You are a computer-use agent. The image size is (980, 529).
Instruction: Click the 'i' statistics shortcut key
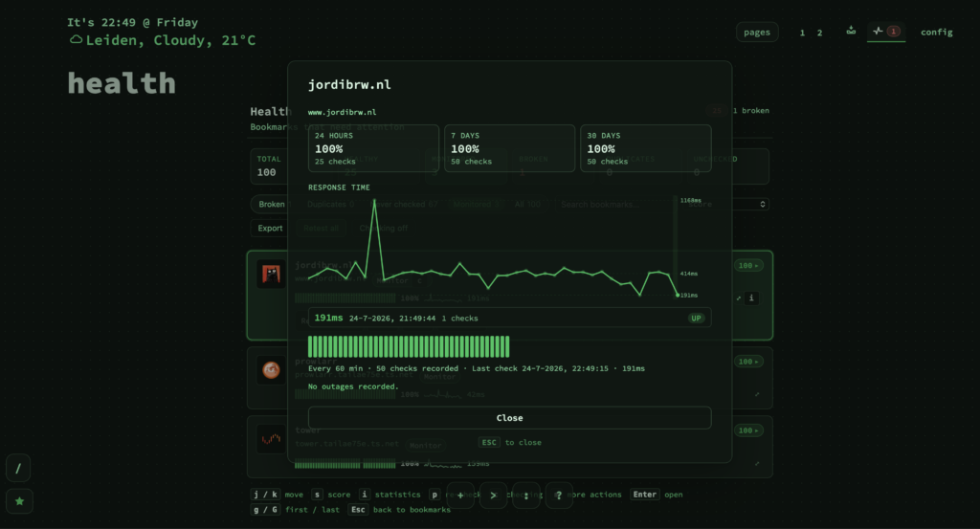click(365, 494)
